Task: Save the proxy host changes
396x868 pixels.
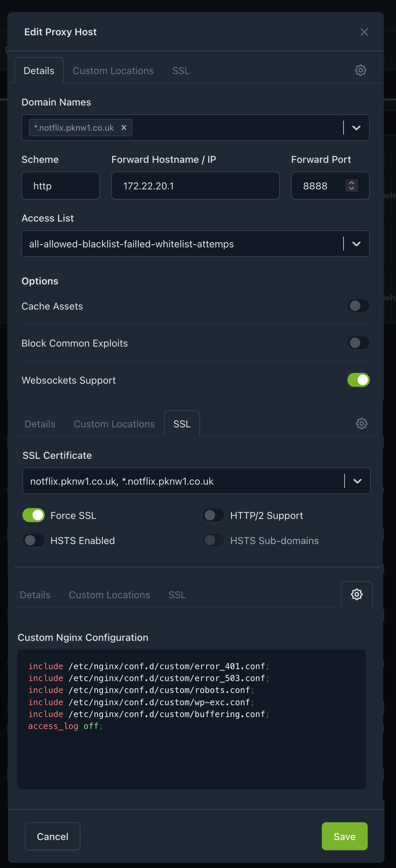Action: point(345,836)
